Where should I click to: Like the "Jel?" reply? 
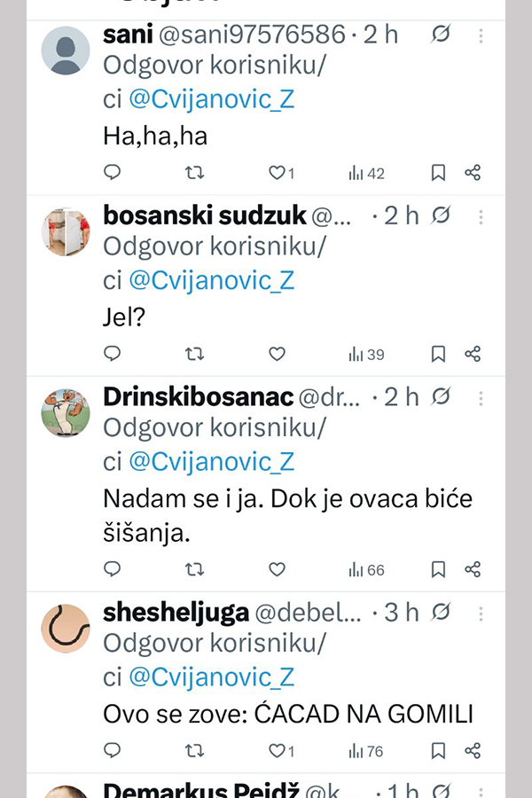click(x=277, y=354)
